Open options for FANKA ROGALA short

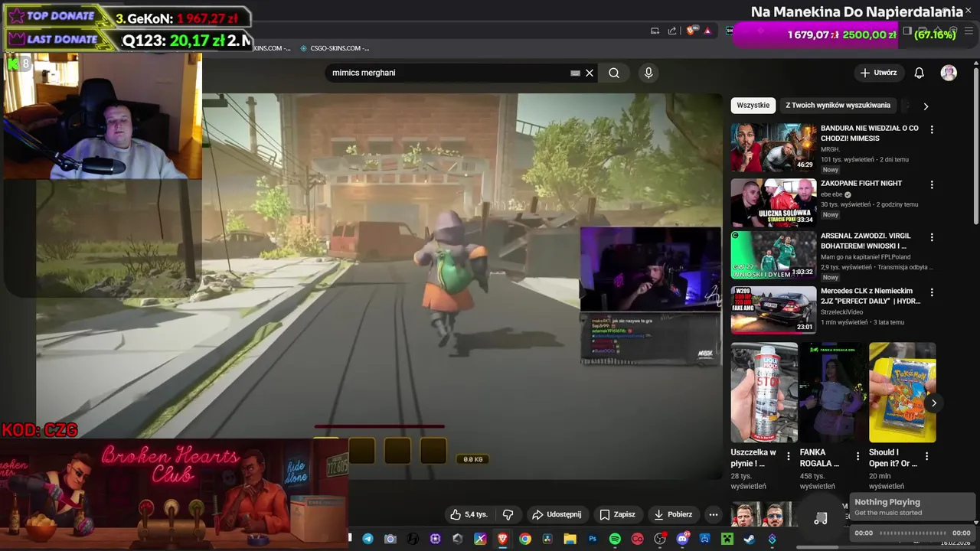(x=857, y=456)
